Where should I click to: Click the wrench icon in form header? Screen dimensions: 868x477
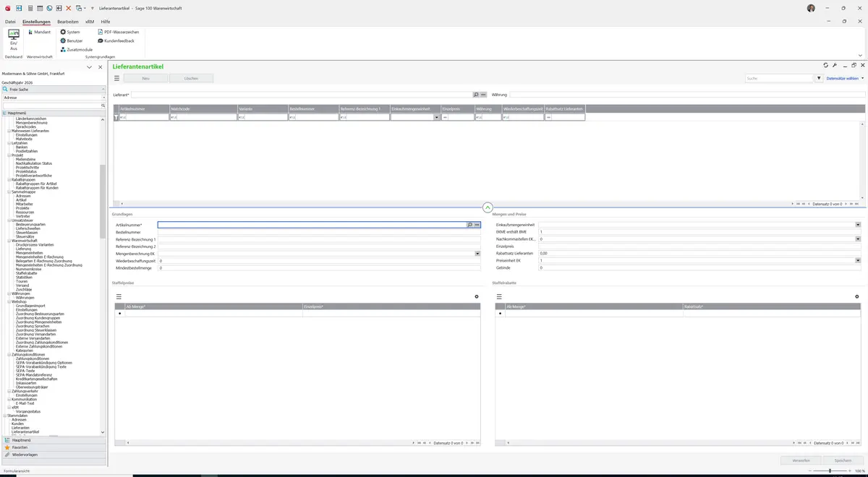click(x=835, y=66)
